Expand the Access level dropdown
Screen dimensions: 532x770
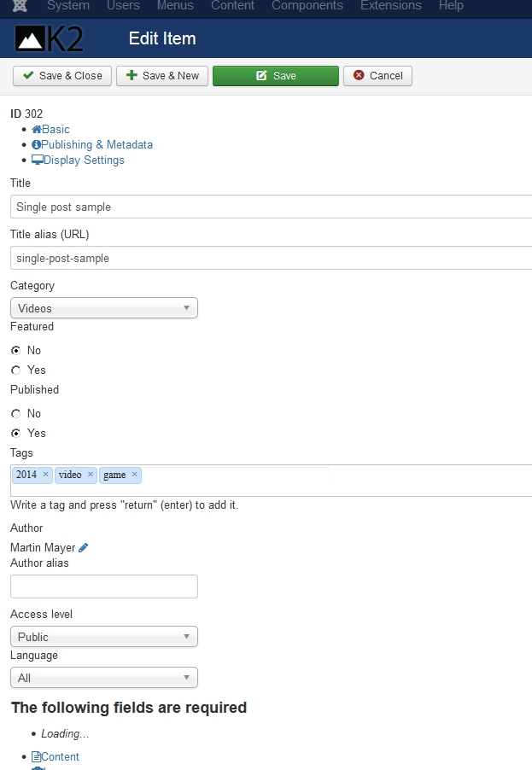(103, 637)
